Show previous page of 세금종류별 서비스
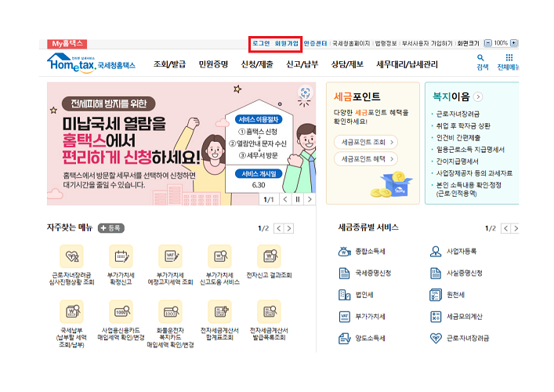 (506, 228)
